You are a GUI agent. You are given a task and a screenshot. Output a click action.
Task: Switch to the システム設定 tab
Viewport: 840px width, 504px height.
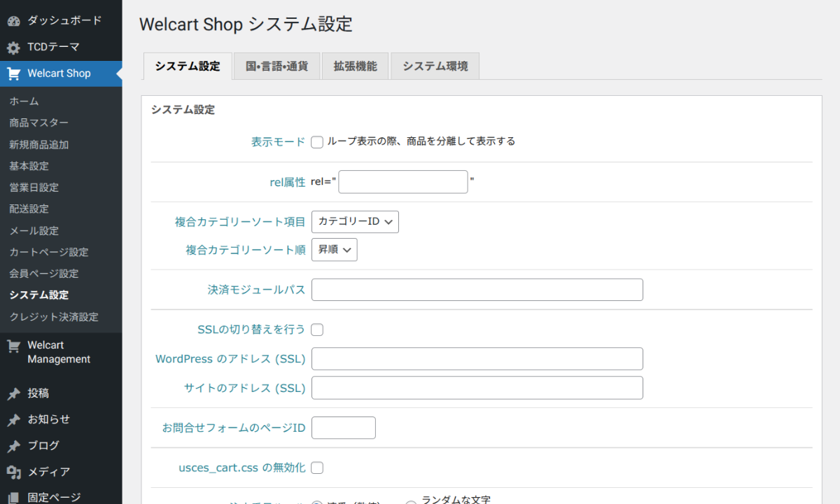click(188, 66)
